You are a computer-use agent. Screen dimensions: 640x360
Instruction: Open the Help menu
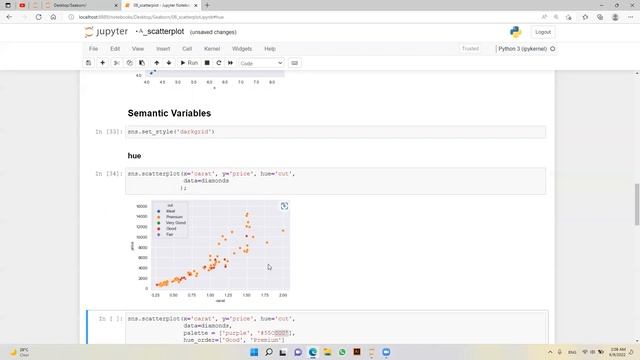pos(270,49)
